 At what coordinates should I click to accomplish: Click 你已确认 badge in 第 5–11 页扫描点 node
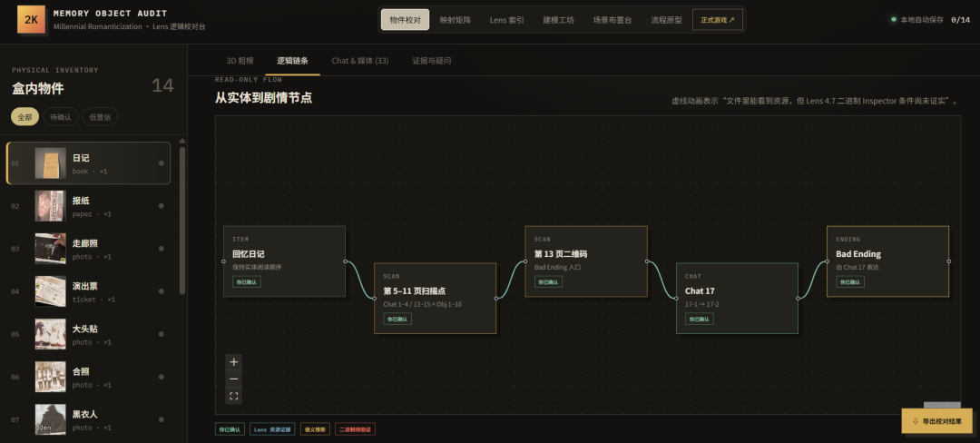tap(397, 319)
